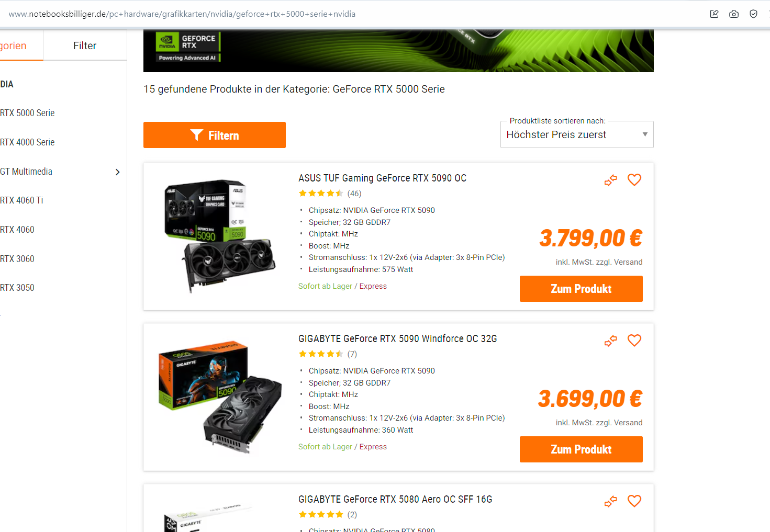Favorite the GIGABYTE RTX 5090 Windforce heart
Viewport: 770px width, 532px height.
tap(634, 341)
